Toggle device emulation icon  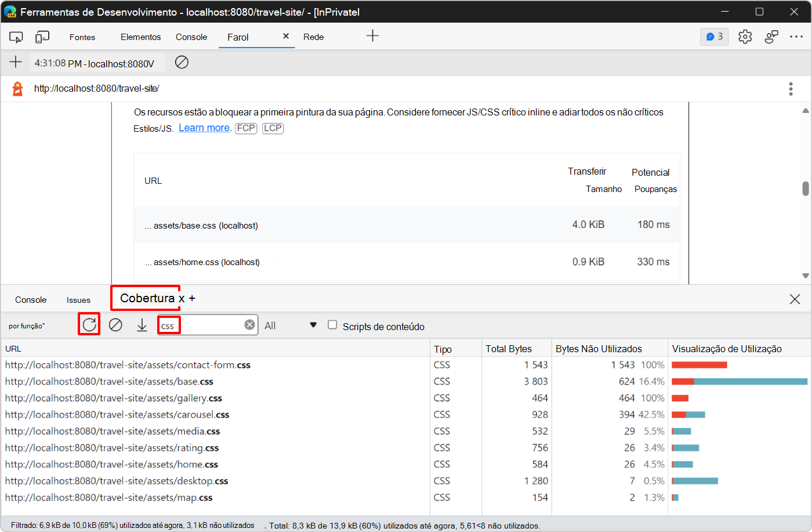tap(42, 37)
